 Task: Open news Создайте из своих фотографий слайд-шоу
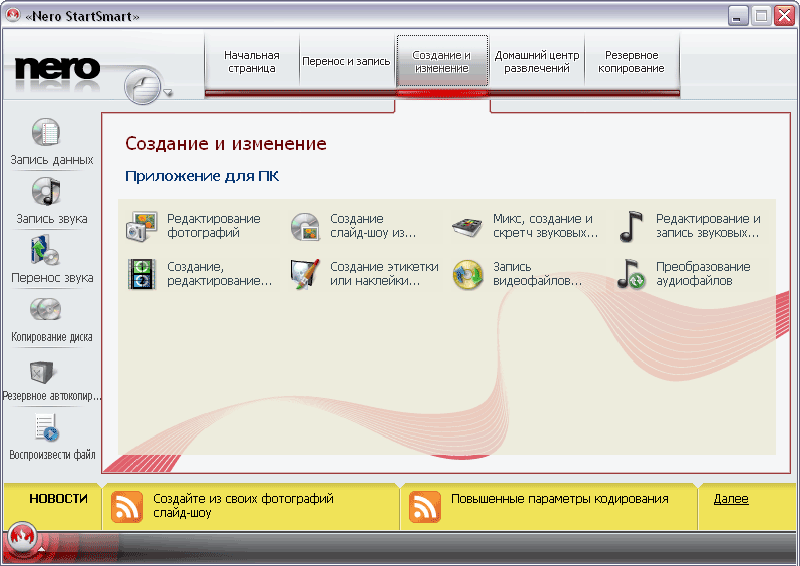tap(243, 506)
